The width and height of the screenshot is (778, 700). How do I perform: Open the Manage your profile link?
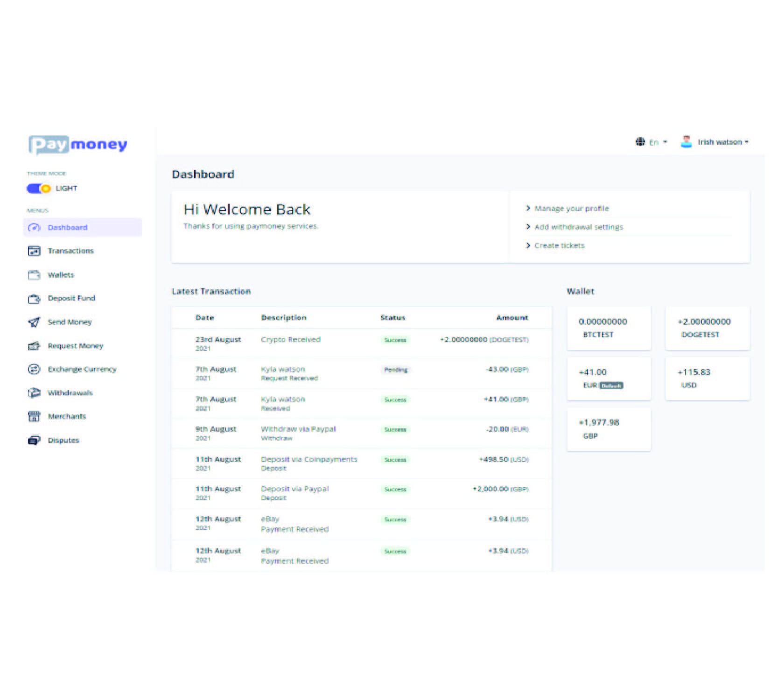click(x=572, y=209)
